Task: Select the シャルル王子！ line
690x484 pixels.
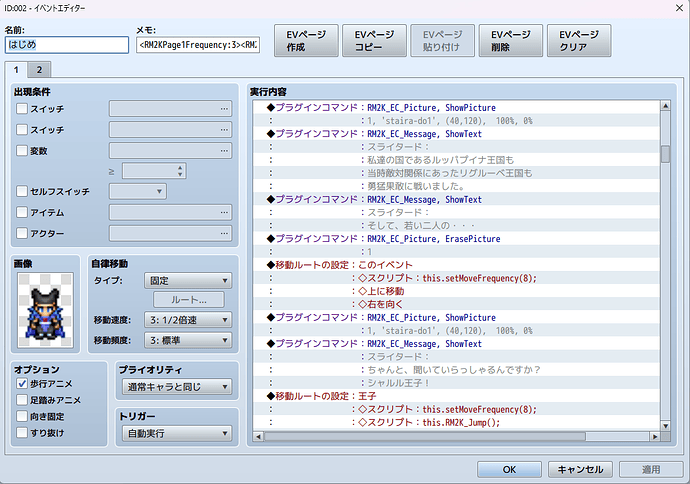Action: [456, 383]
